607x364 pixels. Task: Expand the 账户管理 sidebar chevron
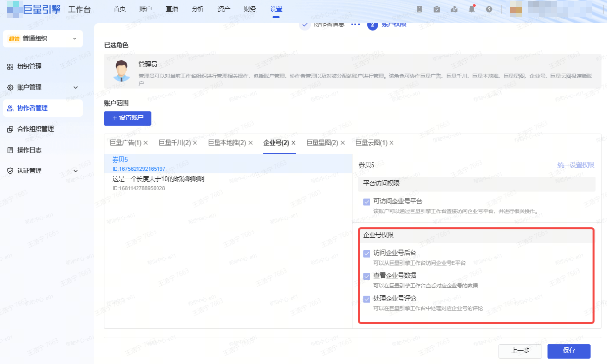coord(75,88)
